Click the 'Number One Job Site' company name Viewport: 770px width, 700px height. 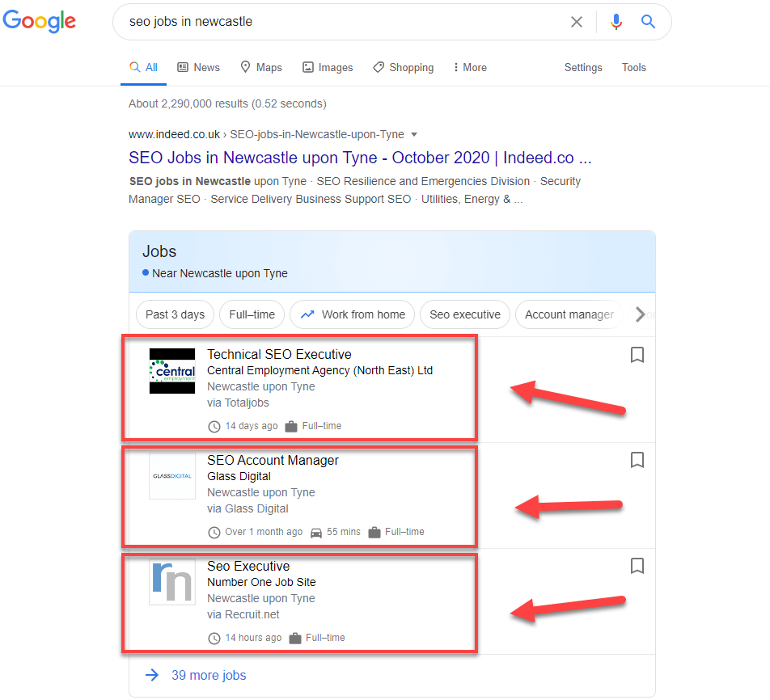[x=261, y=582]
